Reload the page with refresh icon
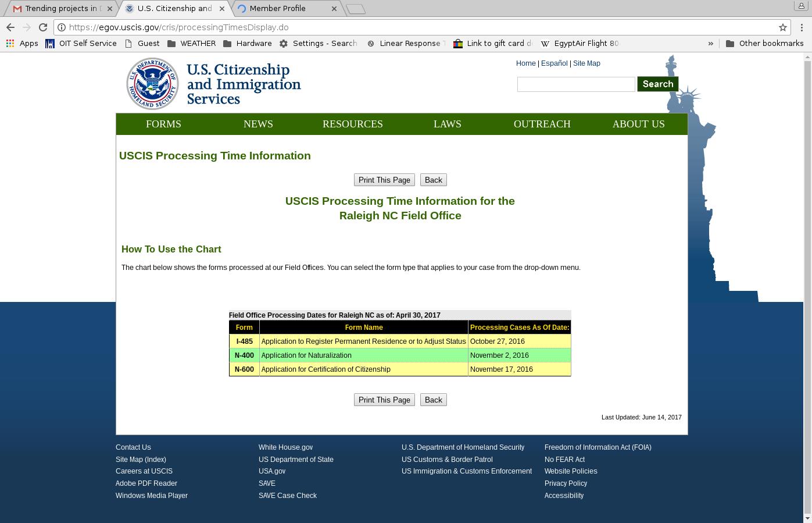This screenshot has height=523, width=812. pyautogui.click(x=43, y=27)
